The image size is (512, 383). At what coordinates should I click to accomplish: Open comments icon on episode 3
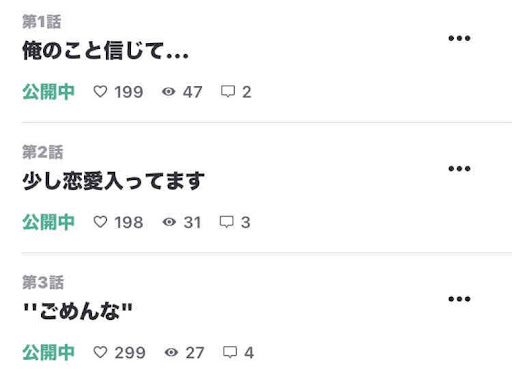click(230, 352)
